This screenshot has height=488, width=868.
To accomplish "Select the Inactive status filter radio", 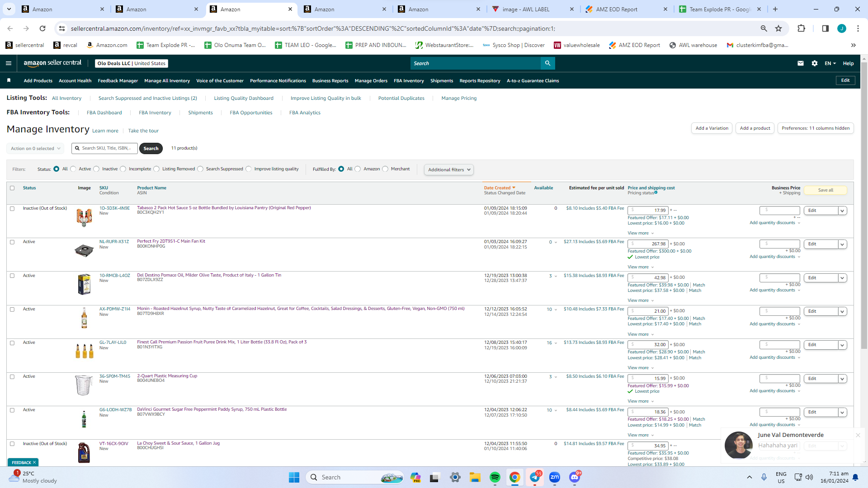I will click(96, 169).
